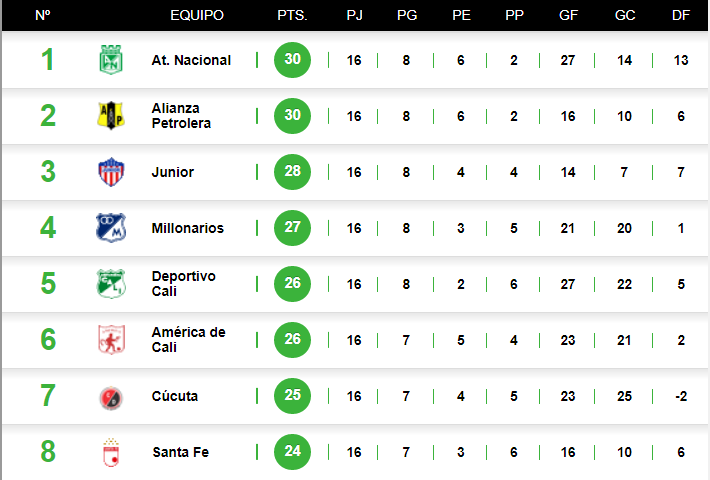The image size is (710, 480).
Task: Click the Alianza Petrolera team crest
Action: coord(110,116)
